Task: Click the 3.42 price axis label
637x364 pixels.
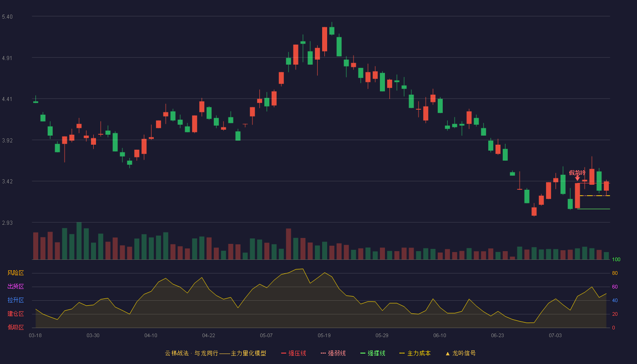Action: 7,182
